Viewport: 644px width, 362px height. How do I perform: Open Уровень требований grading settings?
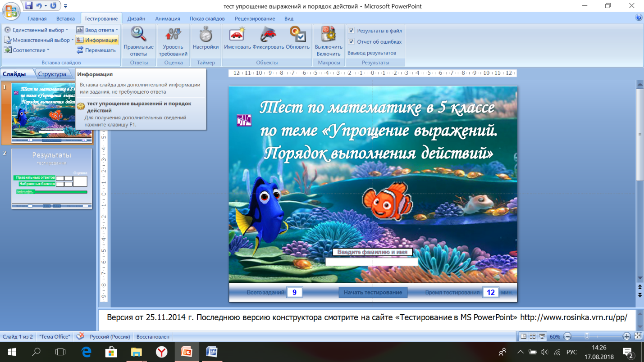(x=173, y=34)
